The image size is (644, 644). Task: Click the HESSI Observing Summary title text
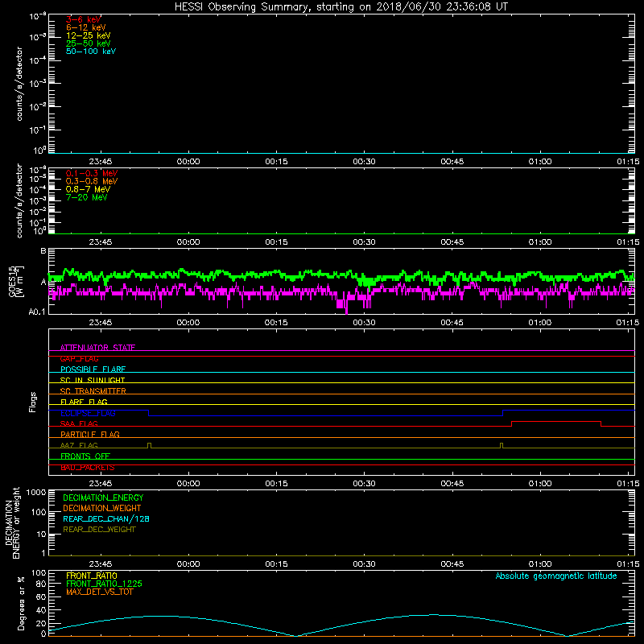click(x=341, y=7)
